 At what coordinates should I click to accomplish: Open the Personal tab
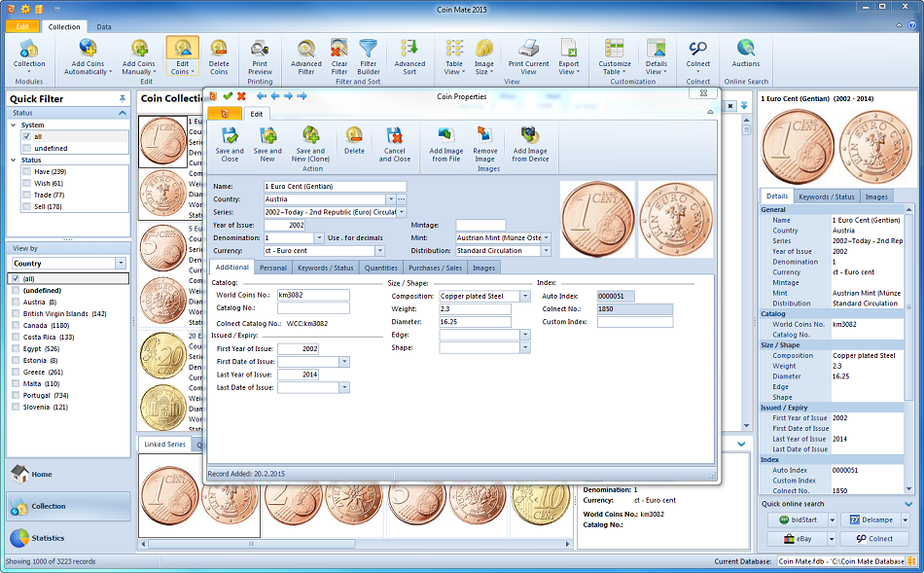coord(273,268)
